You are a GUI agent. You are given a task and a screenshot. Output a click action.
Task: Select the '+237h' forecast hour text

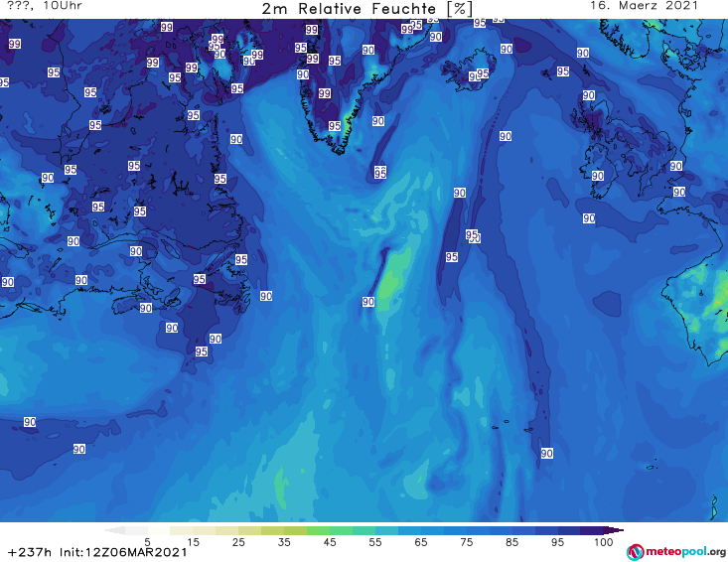[29, 552]
